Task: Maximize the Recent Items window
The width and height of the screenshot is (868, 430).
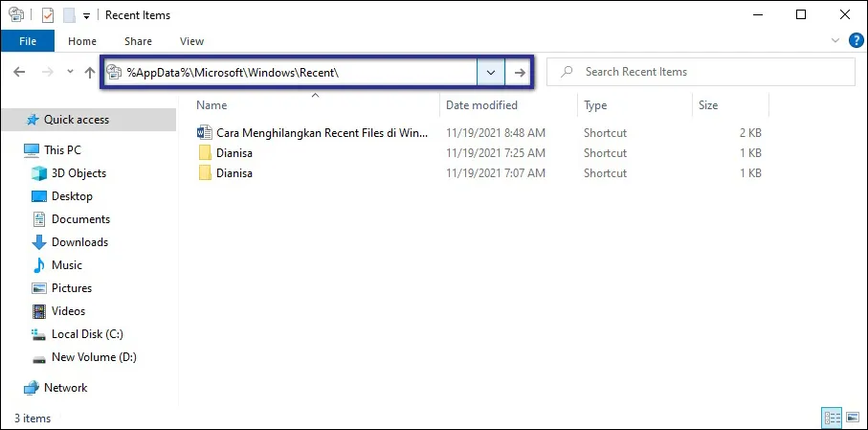Action: pyautogui.click(x=800, y=15)
